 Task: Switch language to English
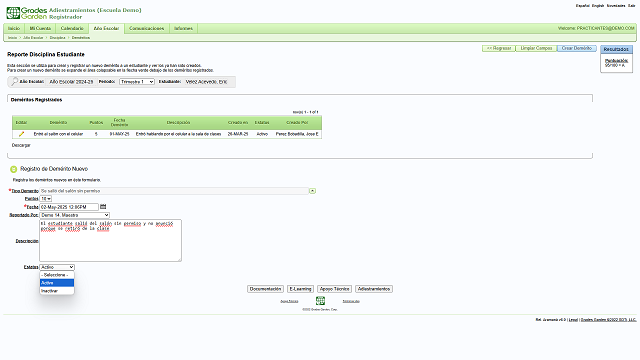[x=598, y=6]
